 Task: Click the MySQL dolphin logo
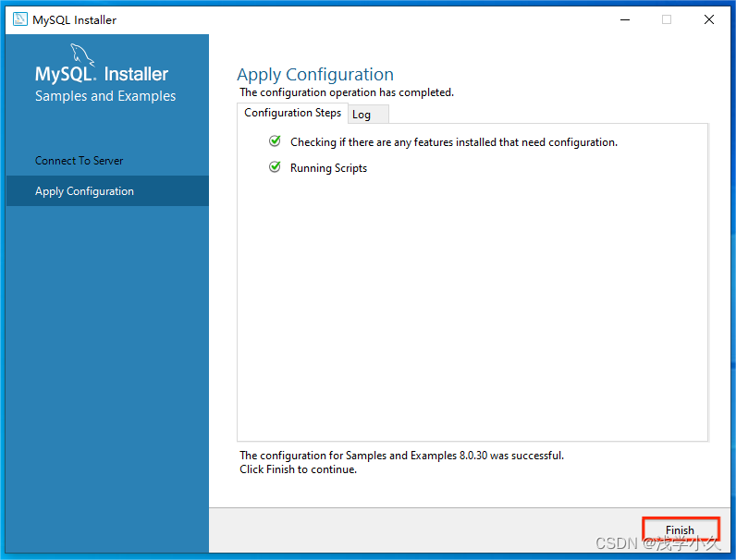82,55
